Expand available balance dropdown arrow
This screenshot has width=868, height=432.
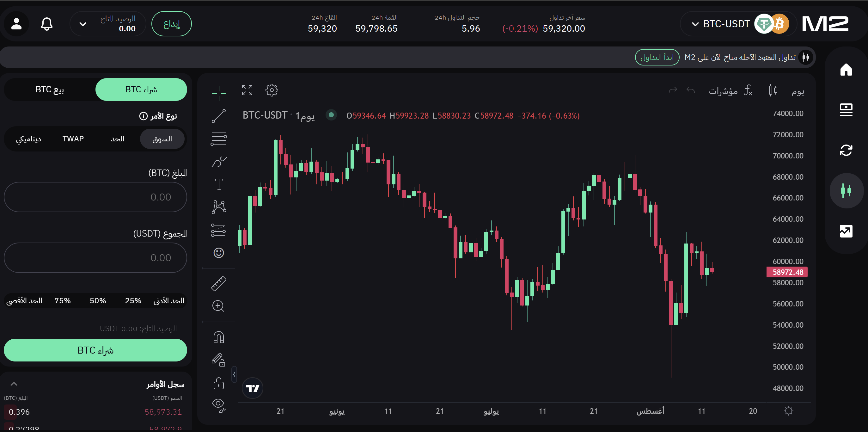pyautogui.click(x=83, y=24)
